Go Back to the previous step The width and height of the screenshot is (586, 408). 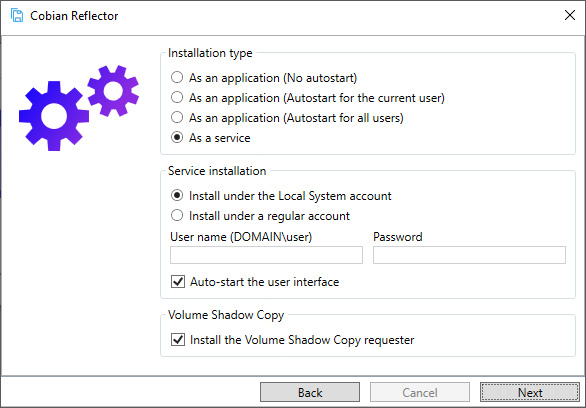point(310,392)
